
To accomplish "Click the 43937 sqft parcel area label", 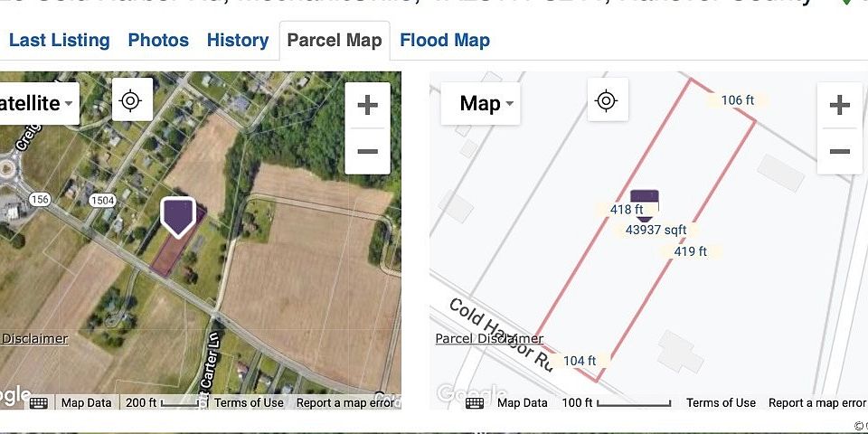I will 656,231.
